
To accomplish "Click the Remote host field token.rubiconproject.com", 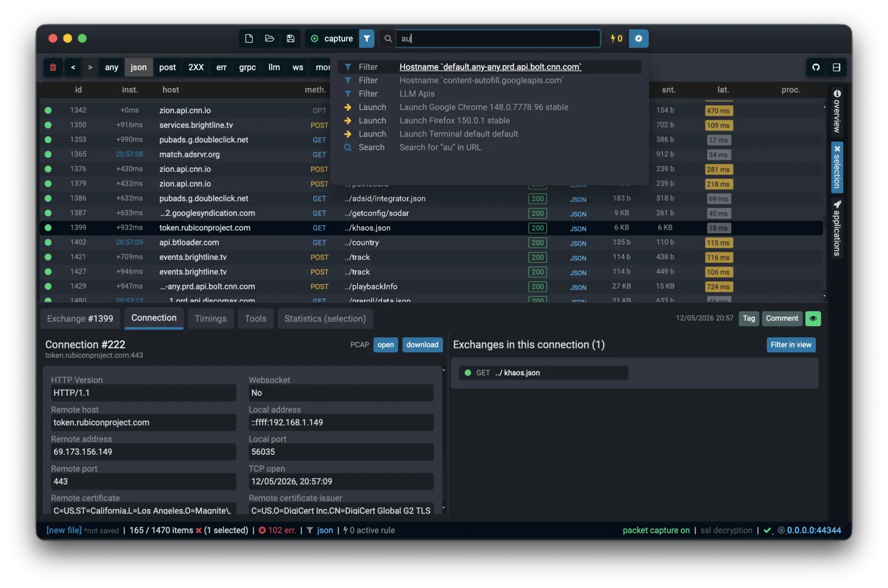I will click(x=143, y=423).
